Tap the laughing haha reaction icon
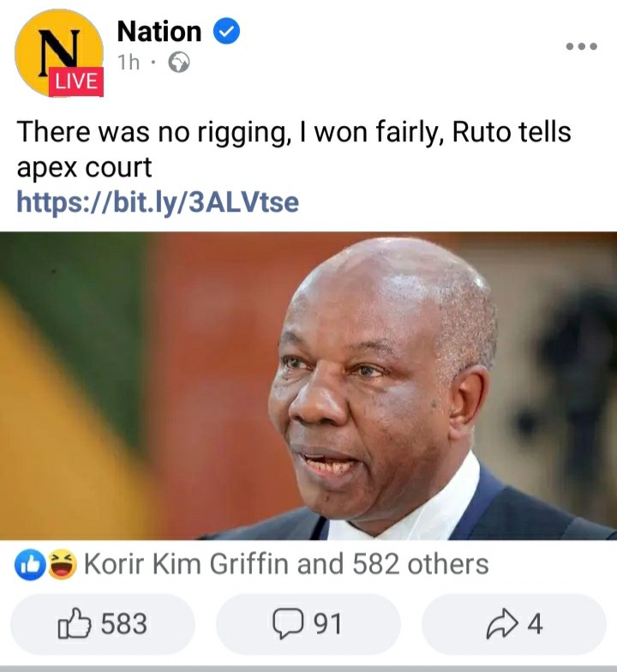This screenshot has width=617, height=672. 63,564
